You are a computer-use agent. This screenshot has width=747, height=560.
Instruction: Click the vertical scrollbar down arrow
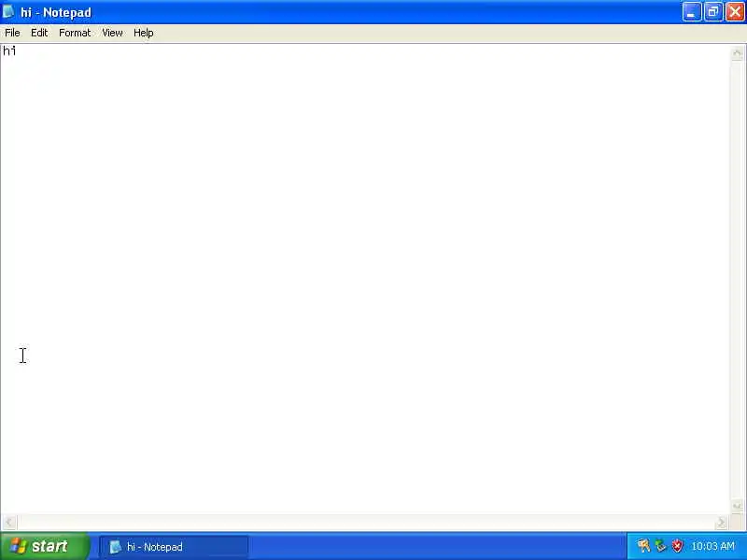[737, 506]
